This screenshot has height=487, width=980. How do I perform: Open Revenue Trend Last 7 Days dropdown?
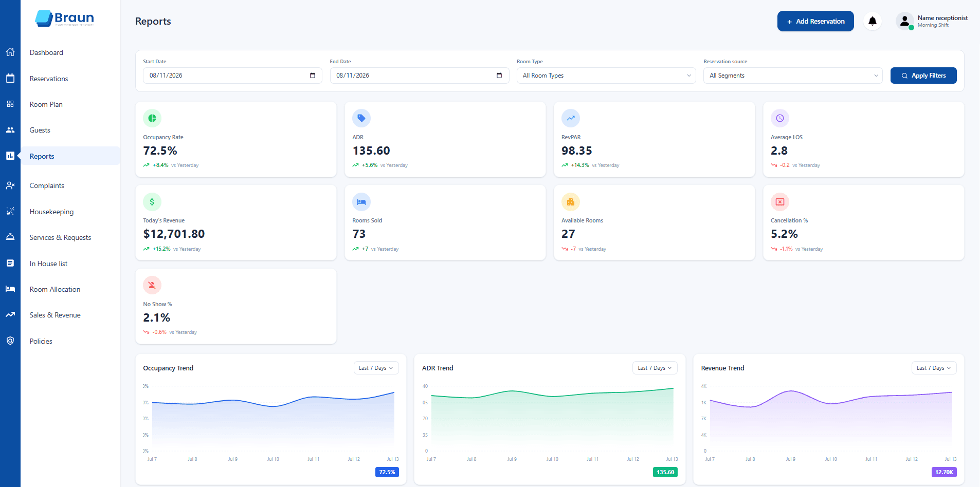[934, 368]
